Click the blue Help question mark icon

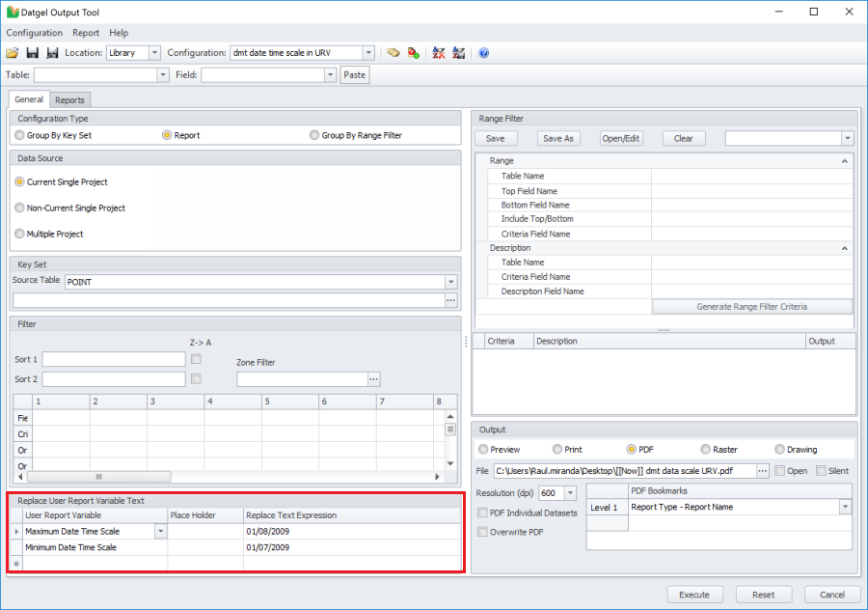484,53
